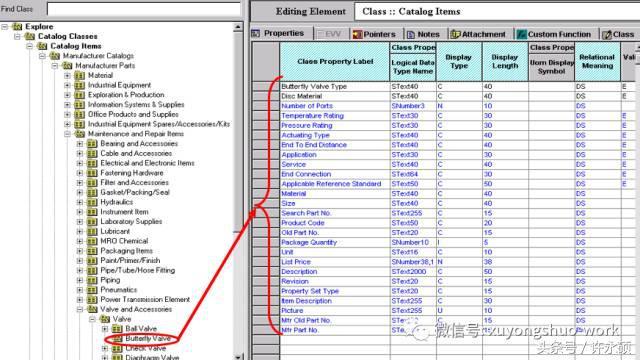Open the Class tab
This screenshot has height=360, width=640.
click(x=618, y=34)
